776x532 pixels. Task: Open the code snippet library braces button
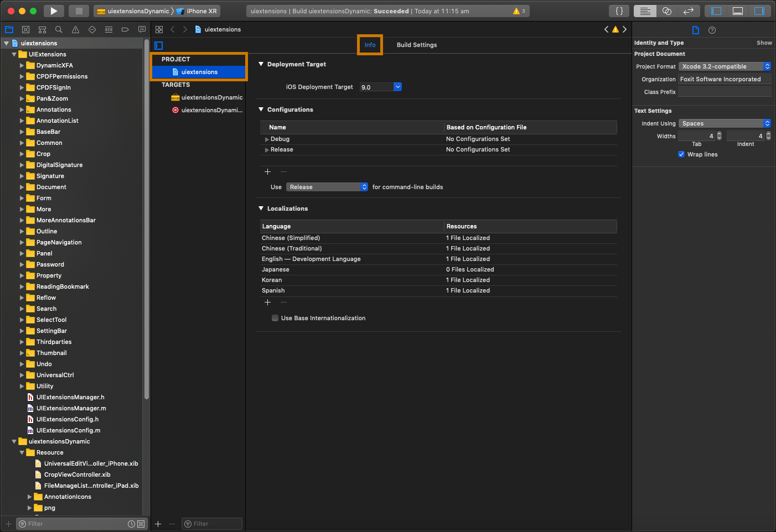pos(619,11)
